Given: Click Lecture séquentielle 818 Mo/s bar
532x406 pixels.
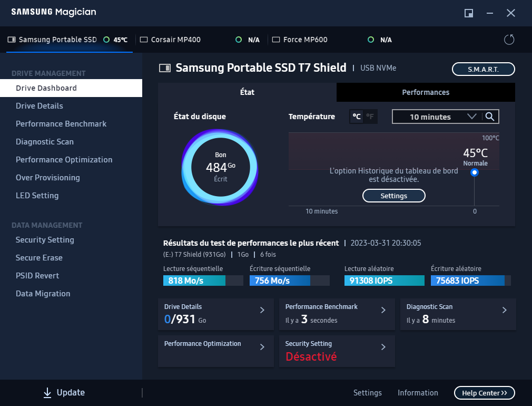Looking at the screenshot, I should click(203, 281).
